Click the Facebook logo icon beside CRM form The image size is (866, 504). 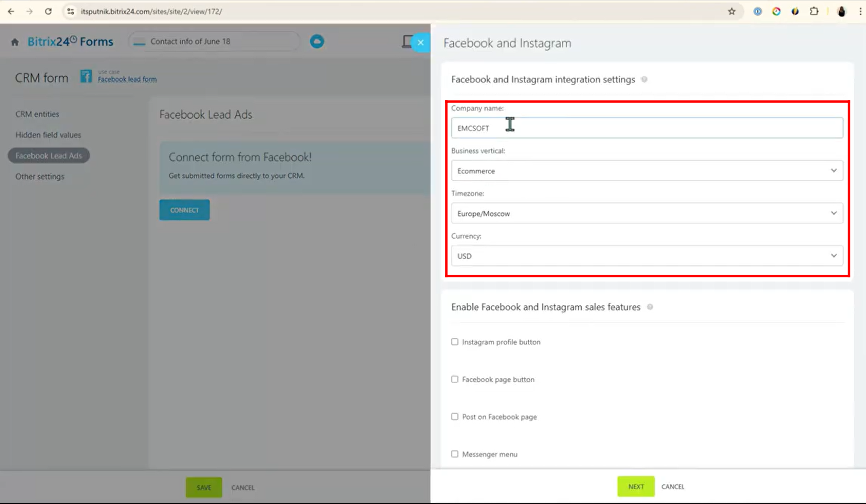pos(86,76)
